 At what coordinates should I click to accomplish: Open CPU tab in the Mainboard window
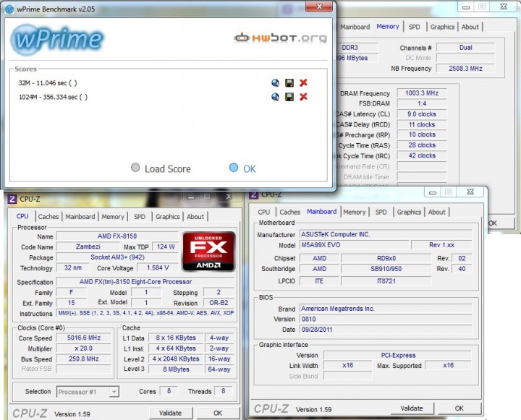264,212
